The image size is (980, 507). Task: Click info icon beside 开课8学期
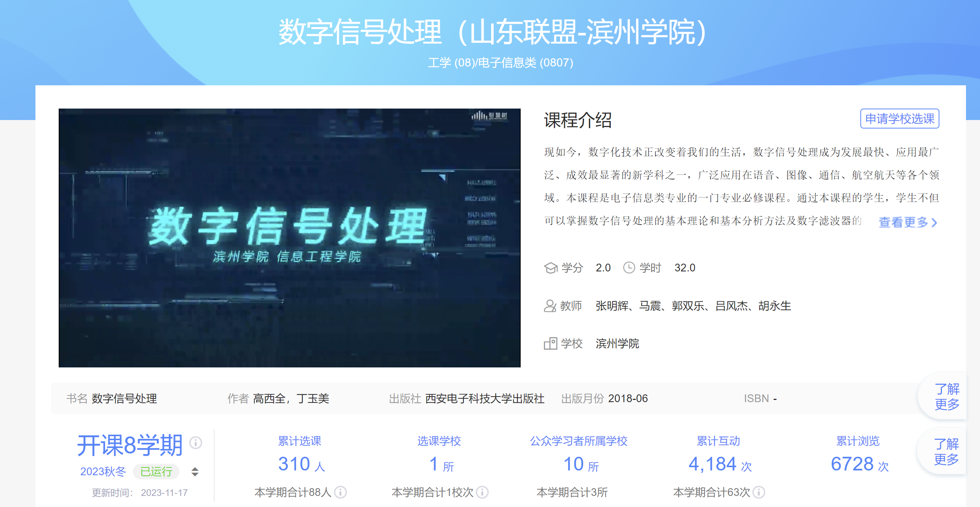(x=196, y=443)
